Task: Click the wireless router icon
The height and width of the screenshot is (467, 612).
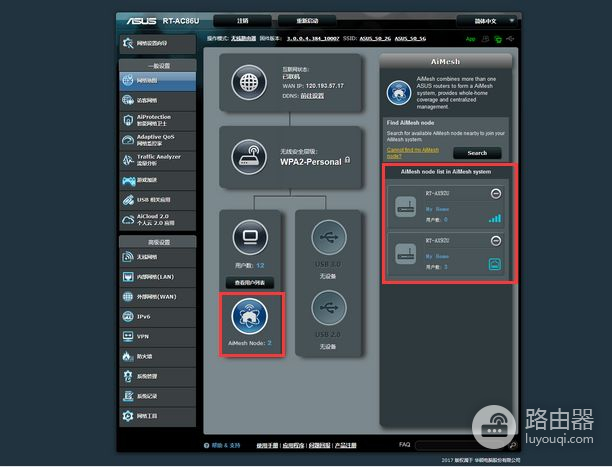Action: tap(249, 156)
